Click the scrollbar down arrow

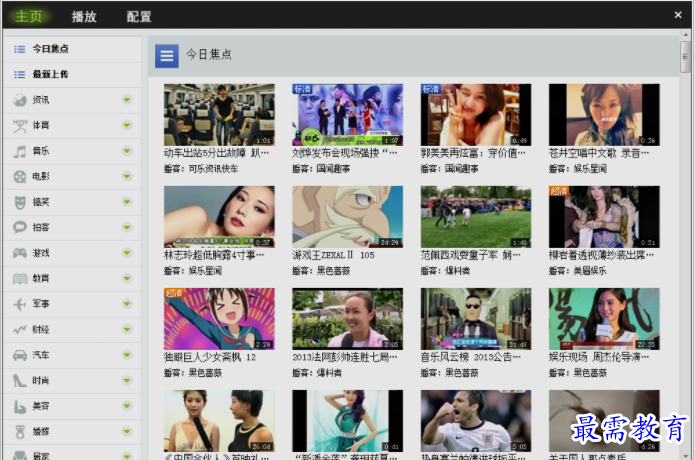click(x=685, y=456)
